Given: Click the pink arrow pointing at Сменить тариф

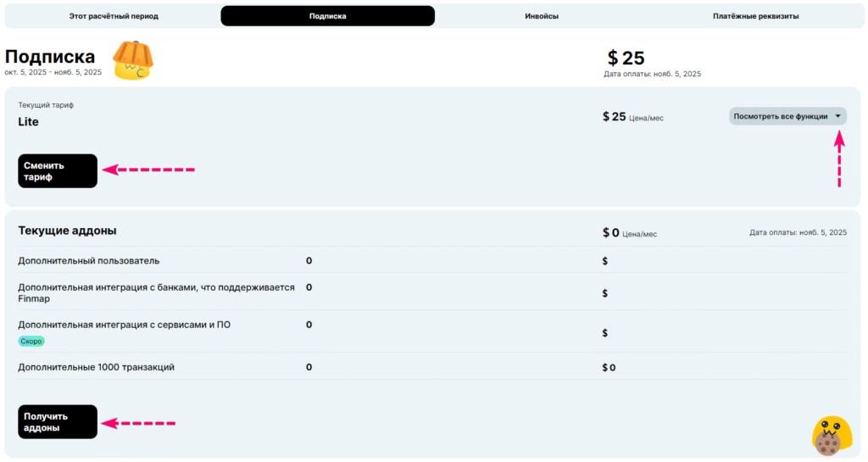Looking at the screenshot, I should (x=149, y=170).
